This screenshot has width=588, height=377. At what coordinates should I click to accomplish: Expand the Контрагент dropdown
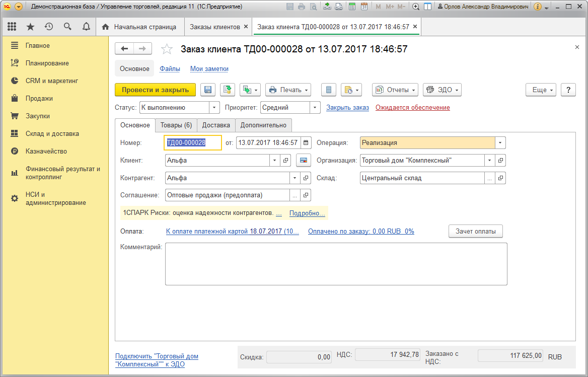[295, 178]
